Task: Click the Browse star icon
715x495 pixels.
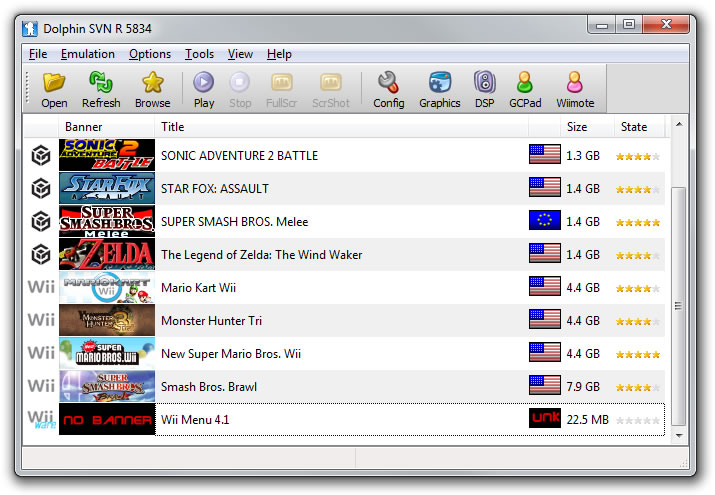Action: click(153, 89)
